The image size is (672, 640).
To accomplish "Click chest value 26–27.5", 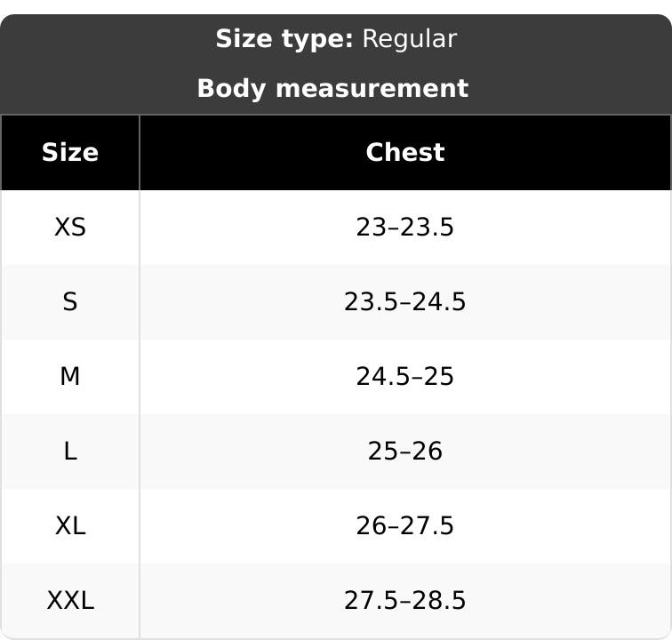I will tap(404, 525).
